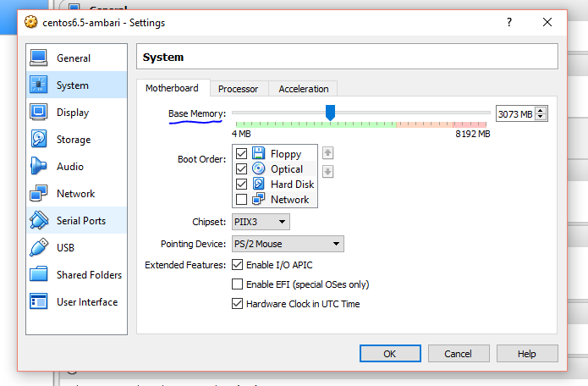Move boot device down with arrow button
588x386 pixels.
point(327,172)
